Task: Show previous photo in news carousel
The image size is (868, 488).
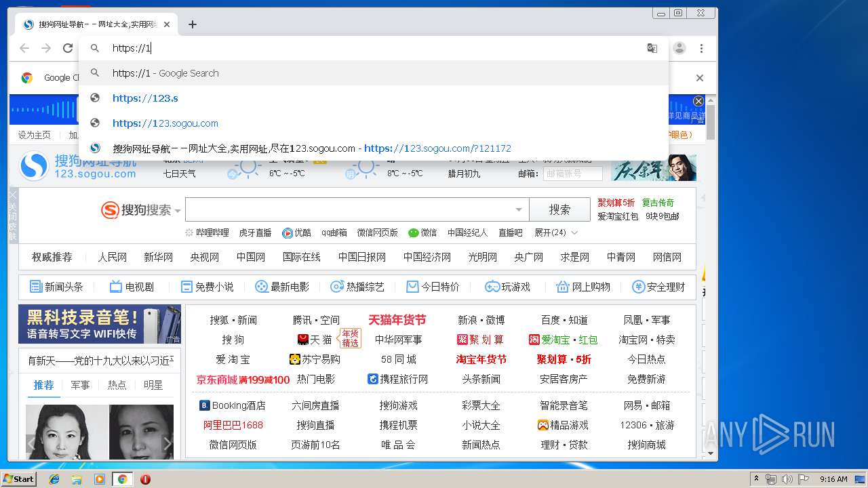Action: [x=31, y=444]
